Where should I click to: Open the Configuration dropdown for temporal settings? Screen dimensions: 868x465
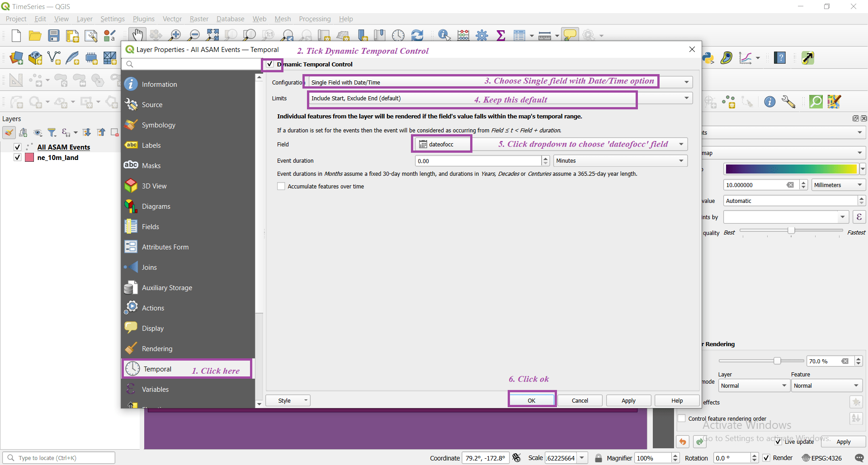[x=686, y=82]
